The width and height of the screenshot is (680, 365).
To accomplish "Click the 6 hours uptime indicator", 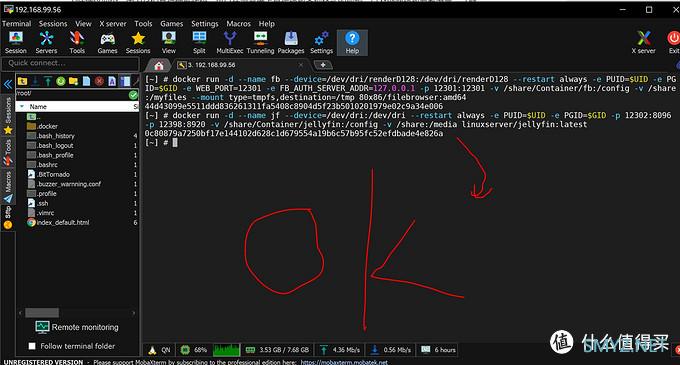I will pos(438,350).
